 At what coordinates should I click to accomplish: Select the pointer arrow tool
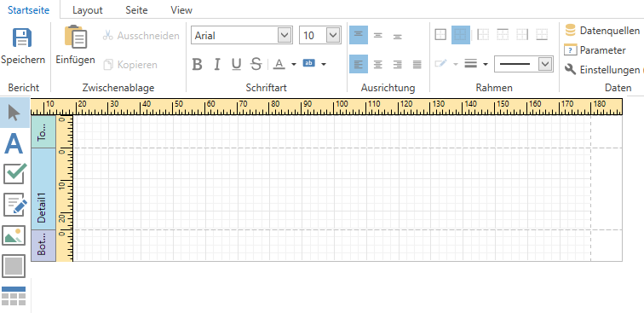coord(14,113)
